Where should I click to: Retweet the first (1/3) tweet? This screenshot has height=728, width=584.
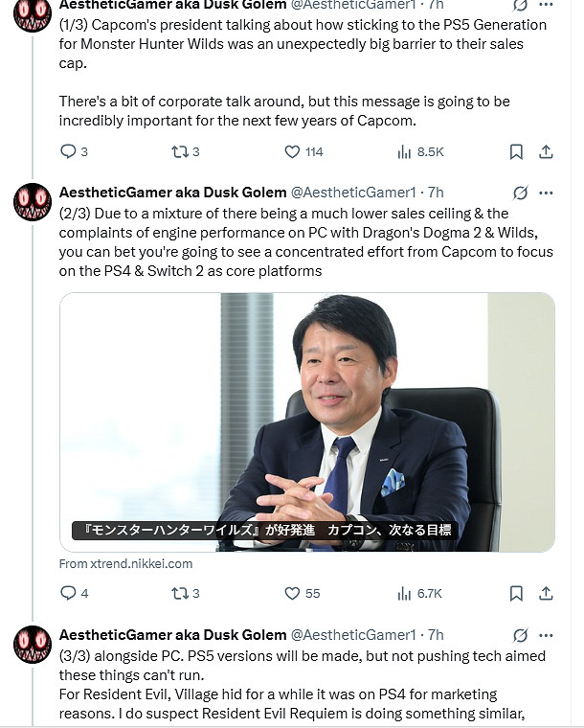(x=179, y=151)
